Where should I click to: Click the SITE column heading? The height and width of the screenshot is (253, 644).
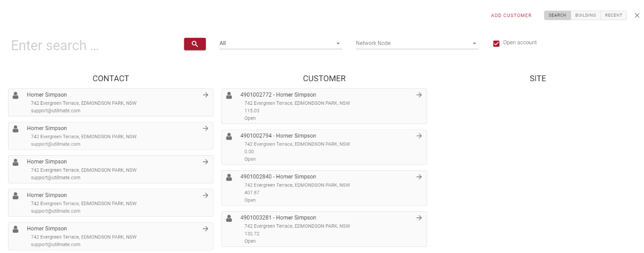(538, 79)
